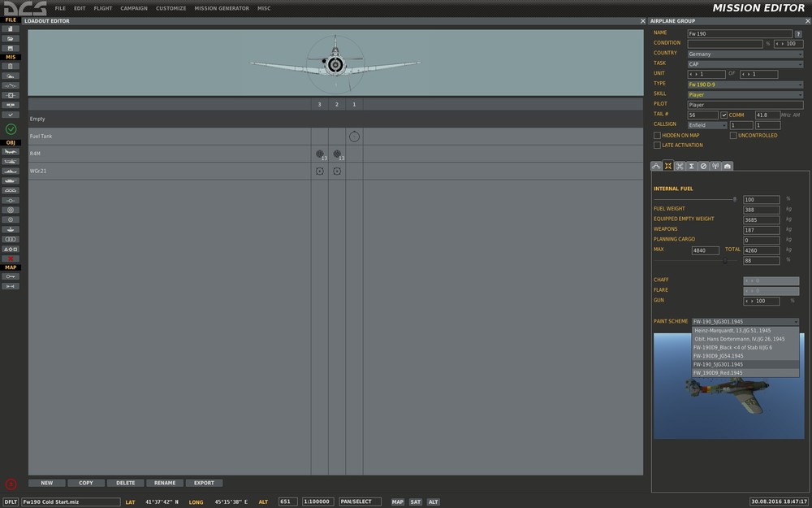Adjust the internal fuel slider handle
This screenshot has height=508, width=812.
click(734, 199)
